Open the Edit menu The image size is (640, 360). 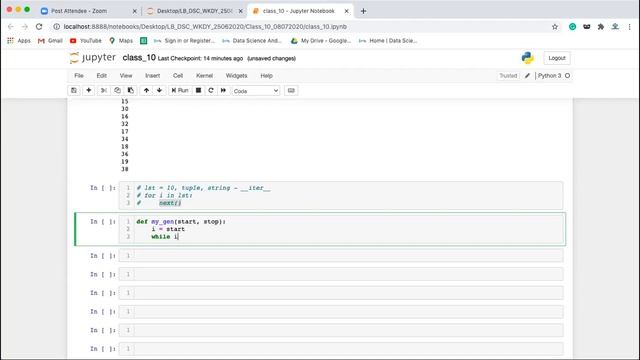click(x=102, y=76)
